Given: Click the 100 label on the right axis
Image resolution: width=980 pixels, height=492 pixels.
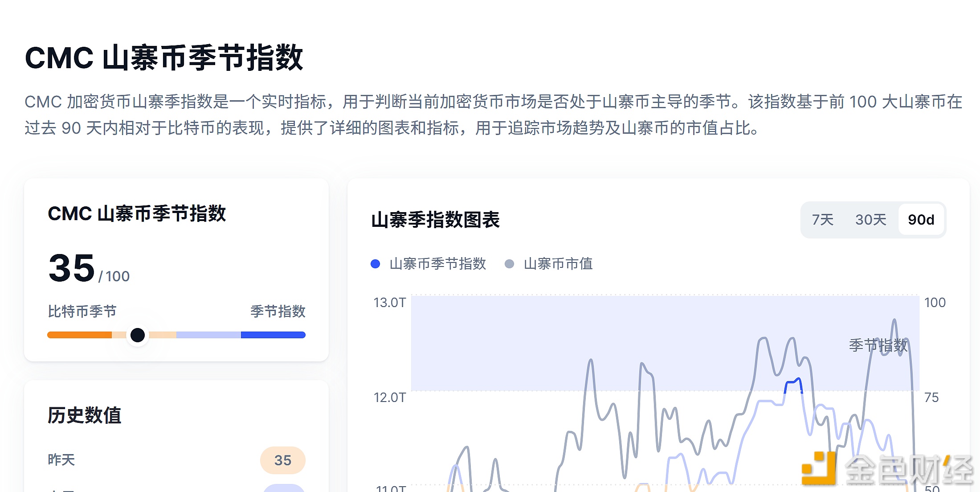Looking at the screenshot, I should pos(935,302).
